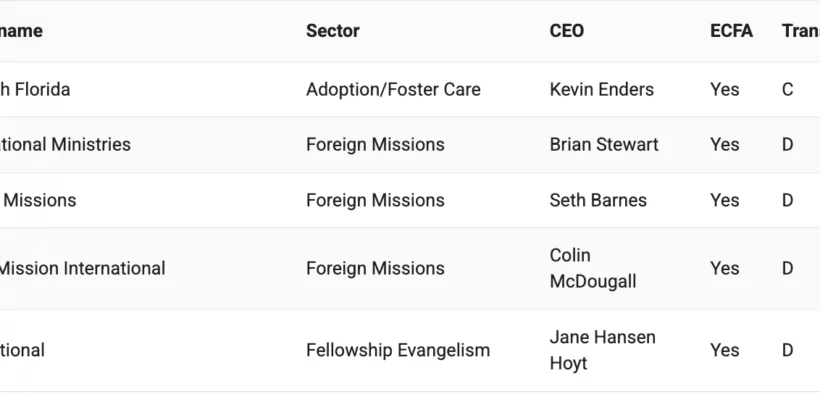The height and width of the screenshot is (394, 820).
Task: Click the ECFA Yes value for Kevin Enders
Action: [724, 89]
